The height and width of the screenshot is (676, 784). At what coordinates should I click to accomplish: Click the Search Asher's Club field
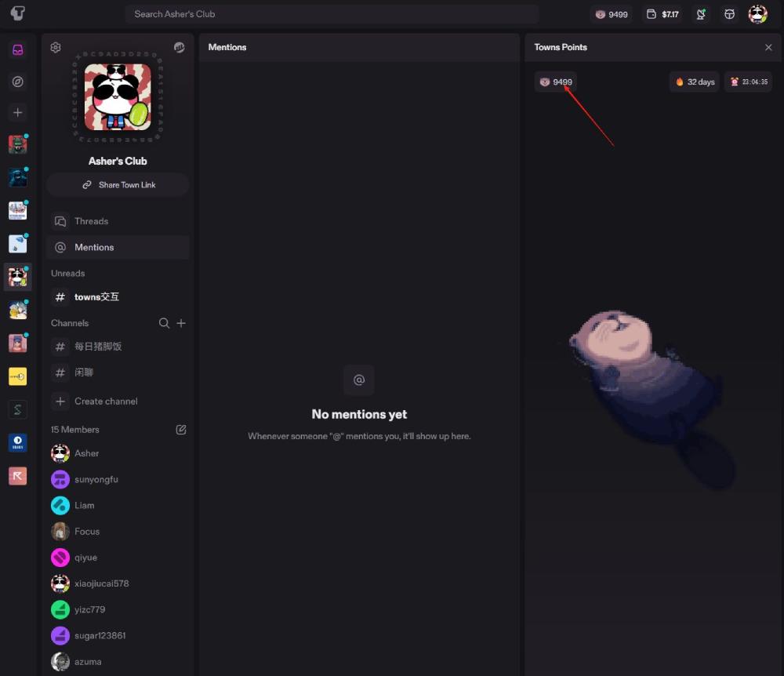[x=331, y=14]
